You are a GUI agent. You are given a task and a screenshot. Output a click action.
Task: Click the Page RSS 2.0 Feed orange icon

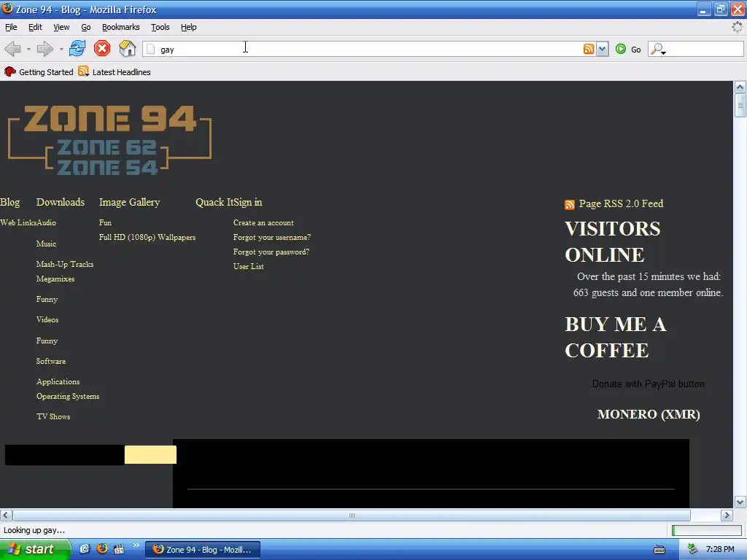coord(569,205)
